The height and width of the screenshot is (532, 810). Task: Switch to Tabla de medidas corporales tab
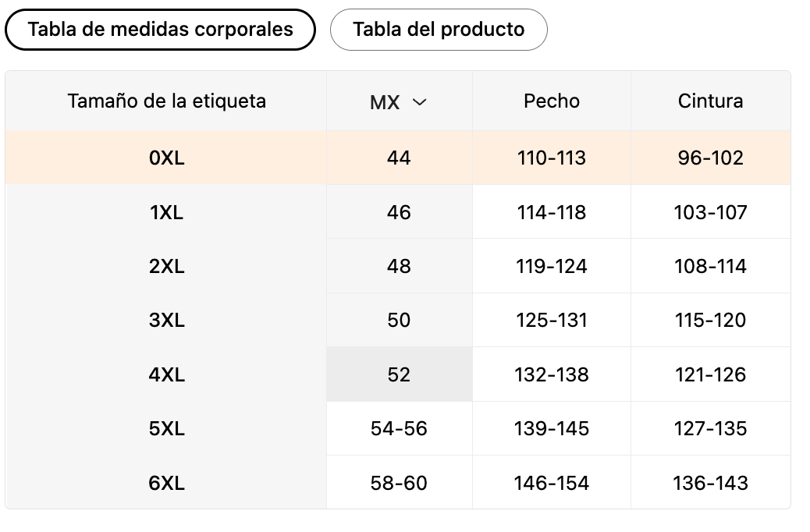pyautogui.click(x=160, y=30)
